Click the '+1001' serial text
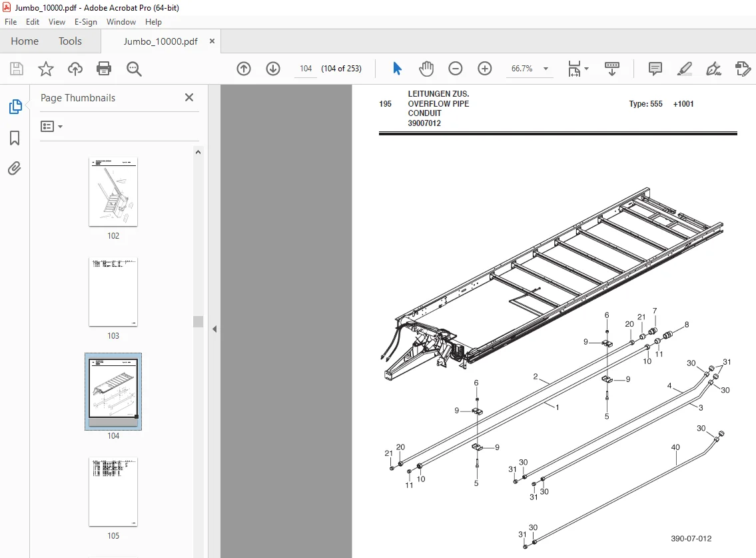Viewport: 756px width, 558px height. click(683, 104)
